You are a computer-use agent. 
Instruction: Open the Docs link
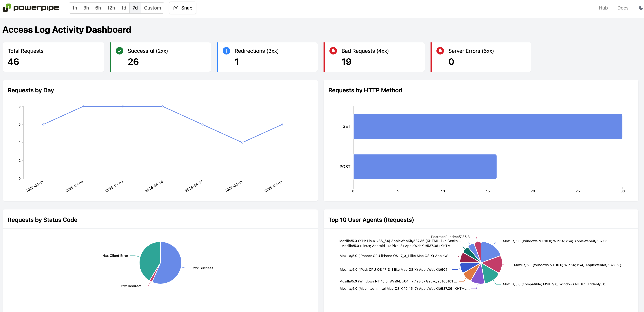623,8
